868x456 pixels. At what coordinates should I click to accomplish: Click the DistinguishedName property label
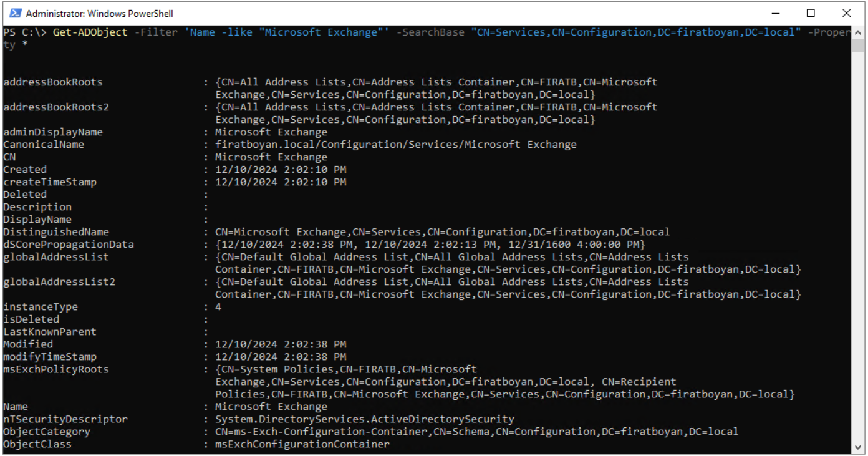coord(56,232)
